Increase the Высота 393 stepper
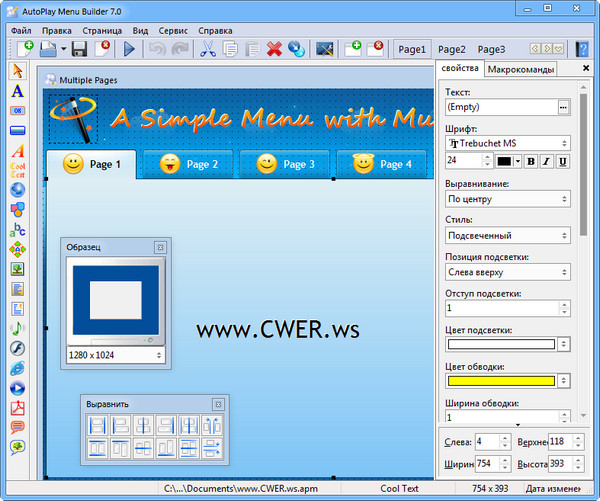This screenshot has width=600, height=501. 578,460
